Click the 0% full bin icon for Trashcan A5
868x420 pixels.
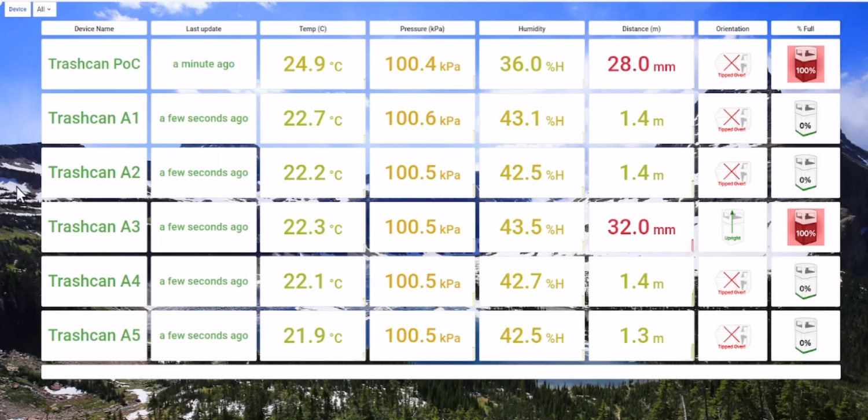(x=806, y=336)
